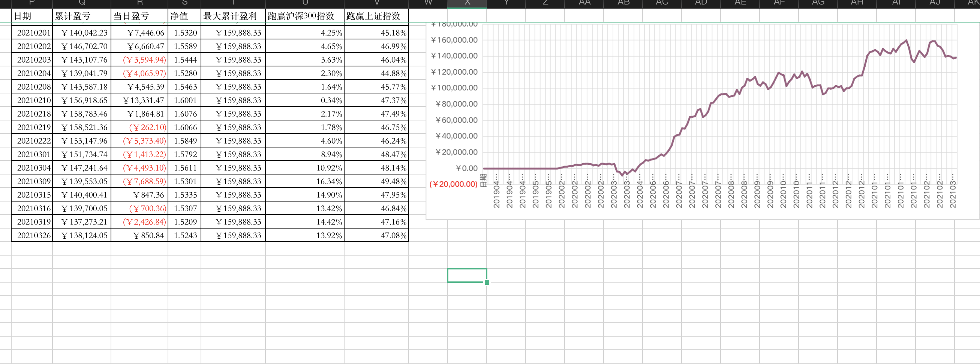Click cumulative cell ¥158,783.46
The height and width of the screenshot is (364, 980).
[x=82, y=114]
